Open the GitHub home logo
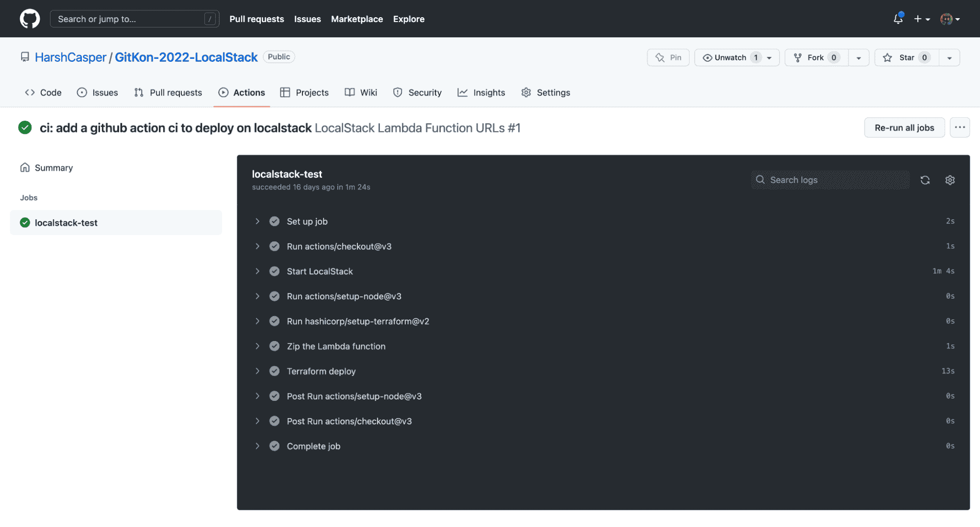The height and width of the screenshot is (527, 980). tap(29, 19)
